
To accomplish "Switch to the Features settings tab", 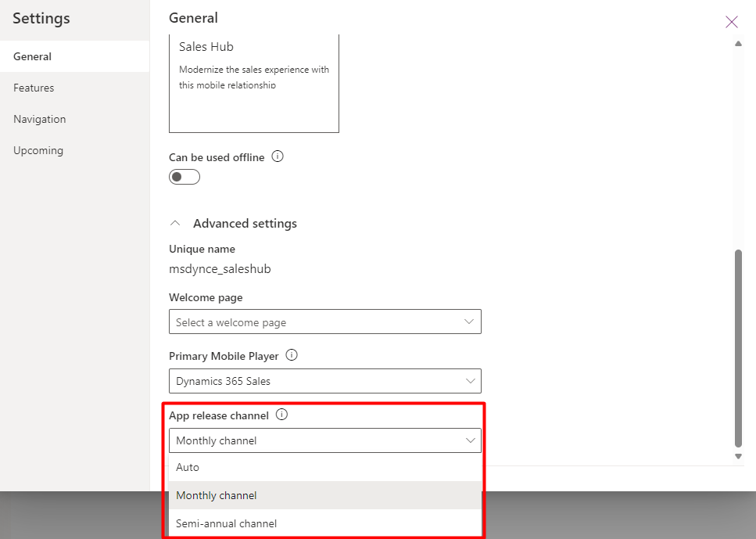I will click(74, 88).
